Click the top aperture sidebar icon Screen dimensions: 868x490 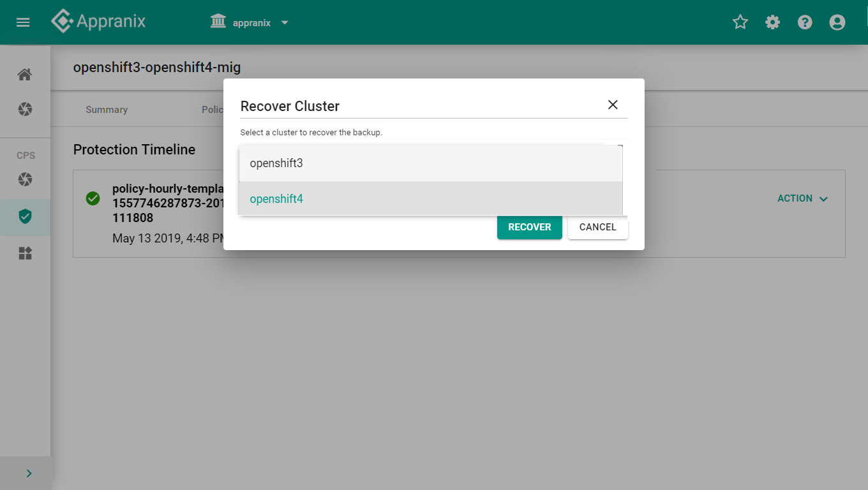25,109
